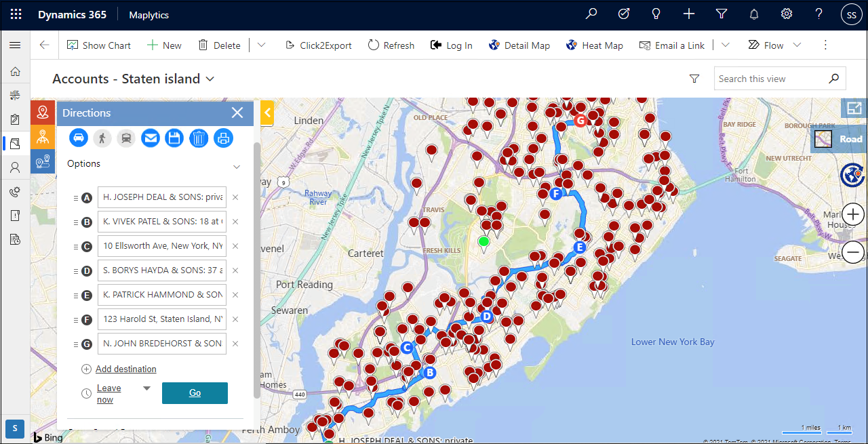Click the waypoint F 123 Harold St field
Image resolution: width=868 pixels, height=444 pixels.
pyautogui.click(x=162, y=319)
